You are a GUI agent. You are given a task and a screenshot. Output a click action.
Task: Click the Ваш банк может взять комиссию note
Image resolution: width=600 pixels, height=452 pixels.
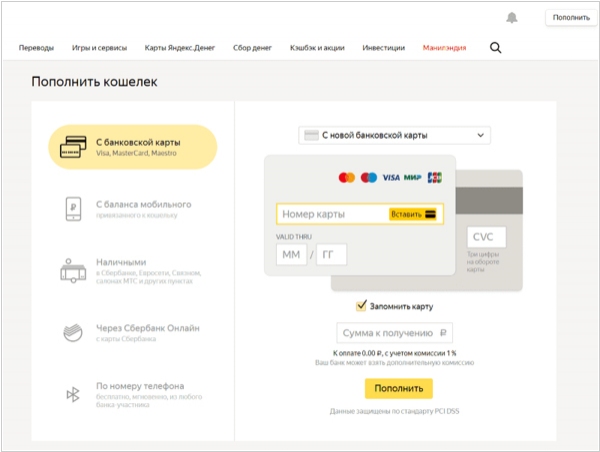[395, 362]
